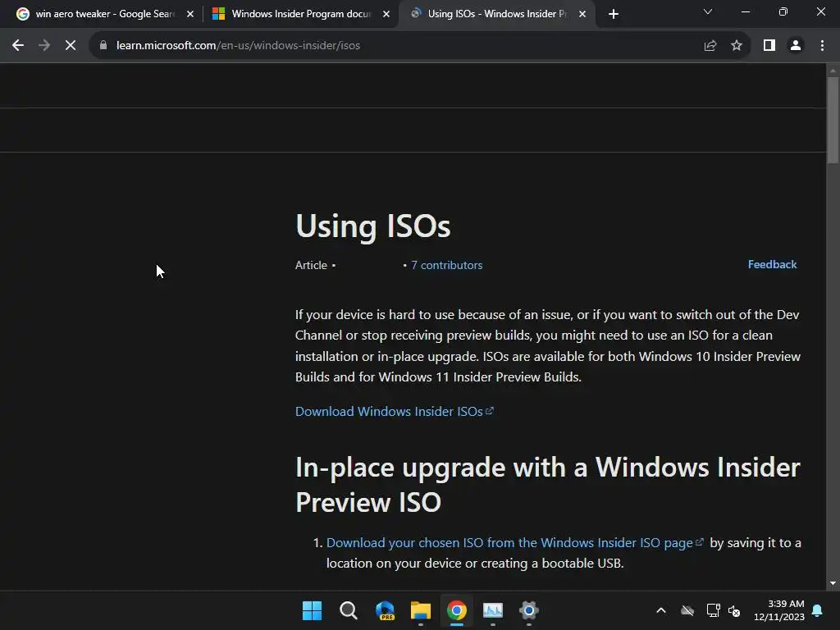
Task: View site information lock icon
Action: click(103, 46)
